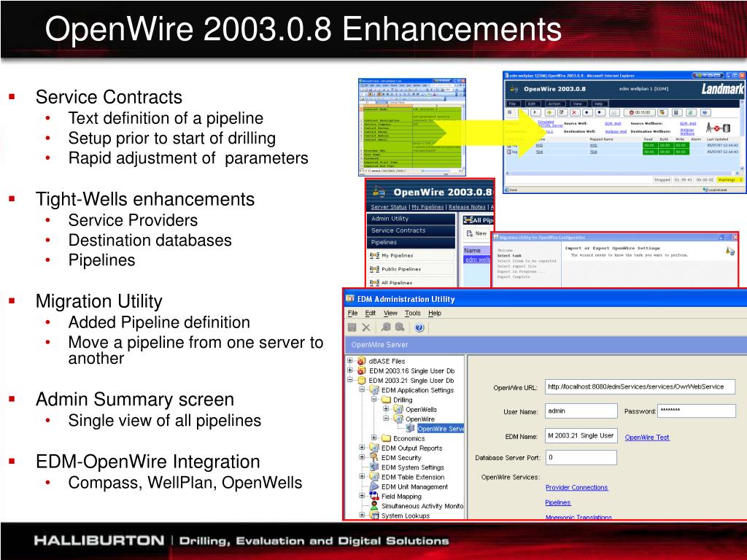Click the Public Pipelines sidebar icon

click(x=374, y=269)
